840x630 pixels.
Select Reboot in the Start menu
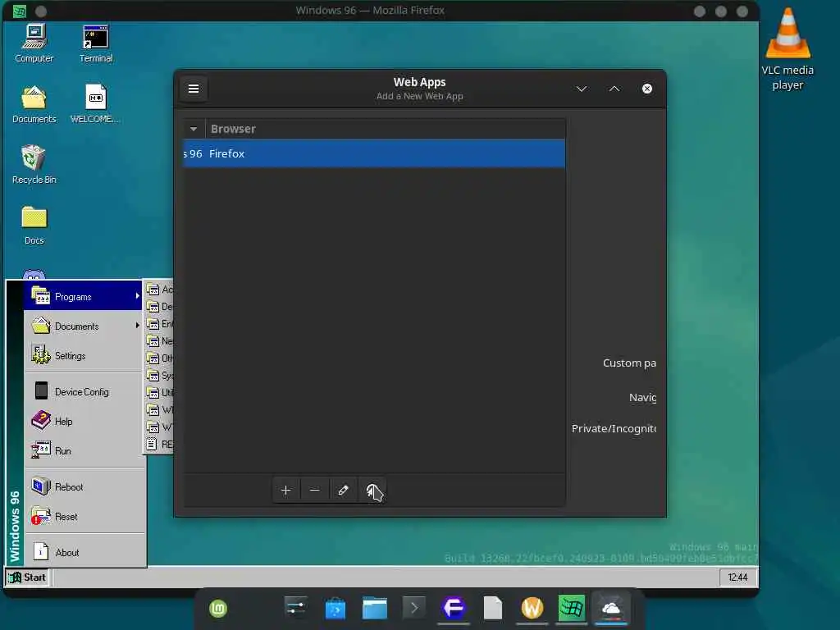[x=83, y=486]
